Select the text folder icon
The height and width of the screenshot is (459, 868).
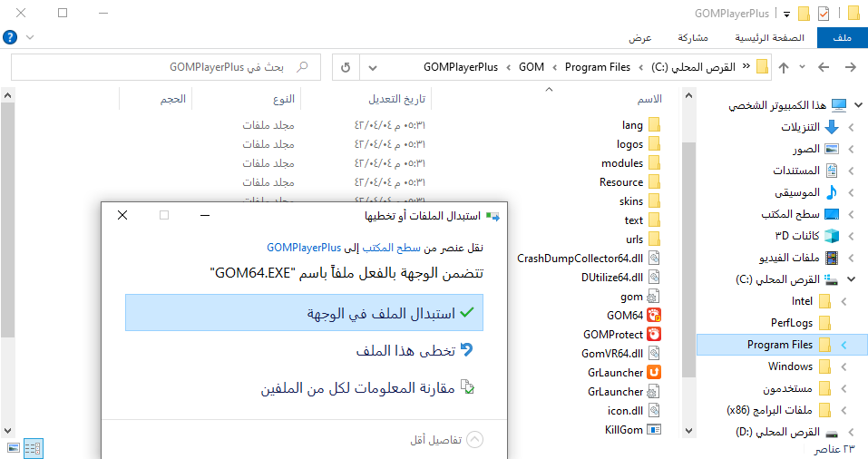point(654,220)
